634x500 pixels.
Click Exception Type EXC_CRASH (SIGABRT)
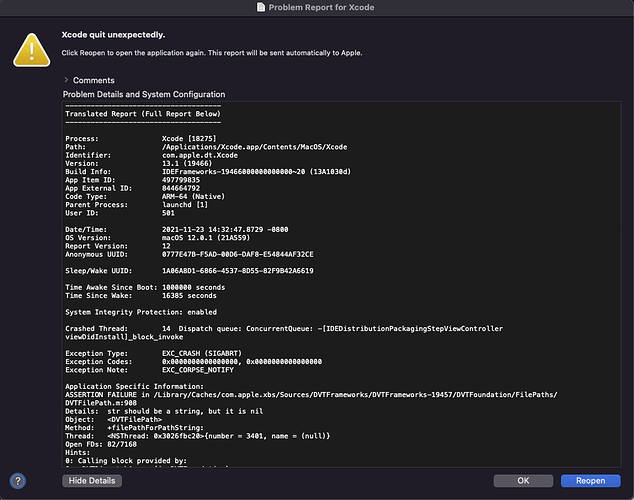[x=202, y=353]
